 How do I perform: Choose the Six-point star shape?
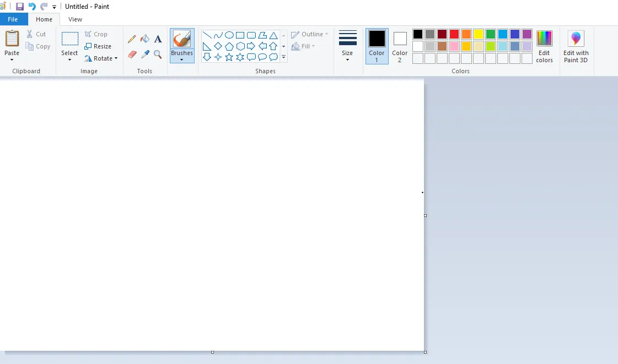pyautogui.click(x=240, y=57)
